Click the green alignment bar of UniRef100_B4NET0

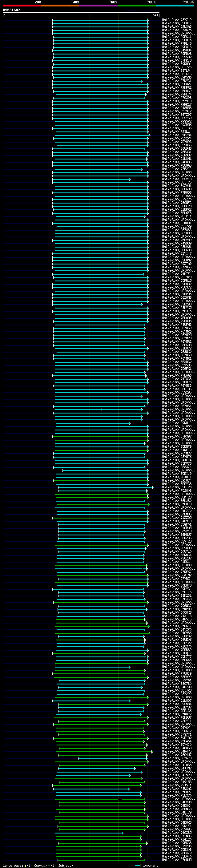coord(101,450)
